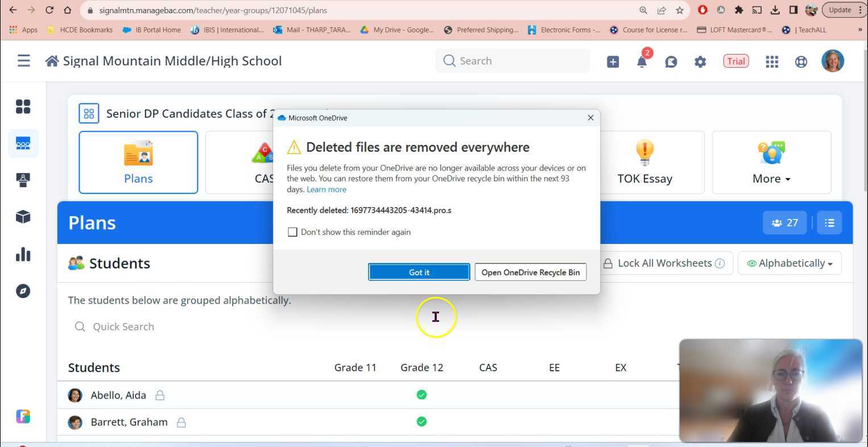Open the hamburger navigation menu
Viewport: 868px width, 447px height.
[23, 61]
